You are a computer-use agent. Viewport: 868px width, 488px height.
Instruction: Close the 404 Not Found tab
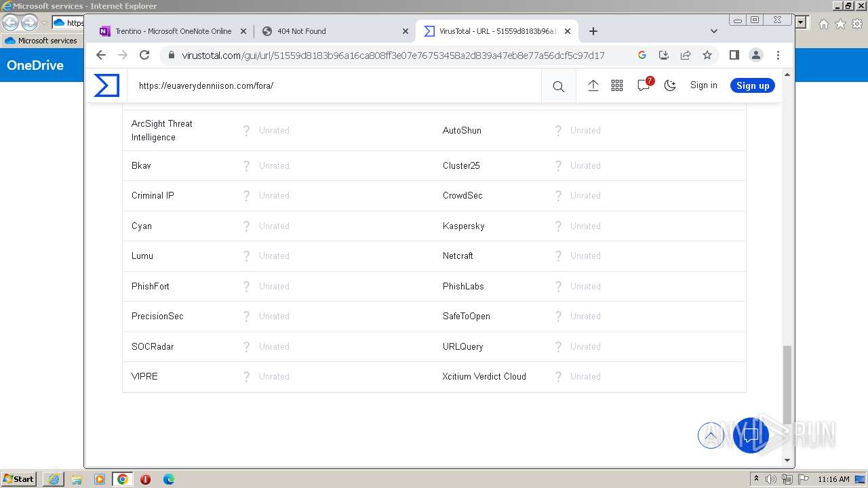tap(406, 31)
